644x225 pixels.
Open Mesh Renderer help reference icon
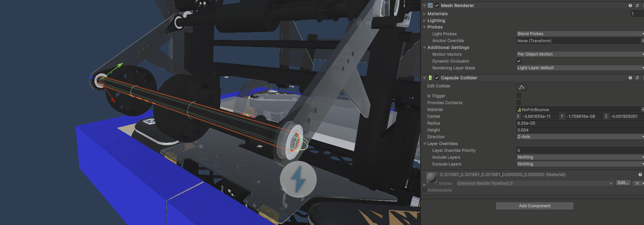tap(630, 5)
